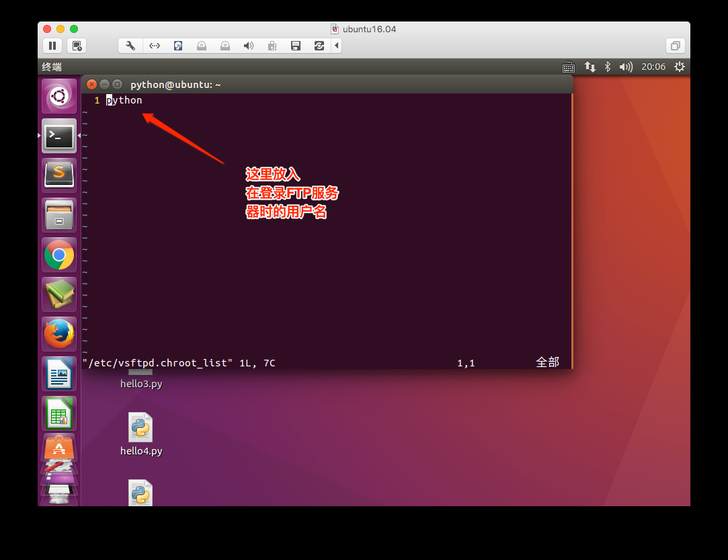
Task: Click the first CD/DVD drive icon
Action: [x=202, y=46]
